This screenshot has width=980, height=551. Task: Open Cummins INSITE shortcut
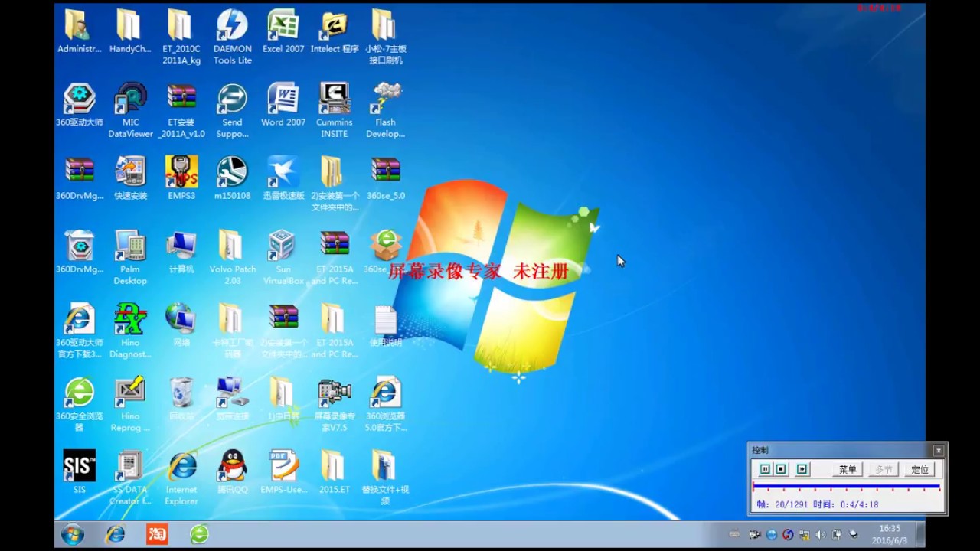click(x=335, y=110)
